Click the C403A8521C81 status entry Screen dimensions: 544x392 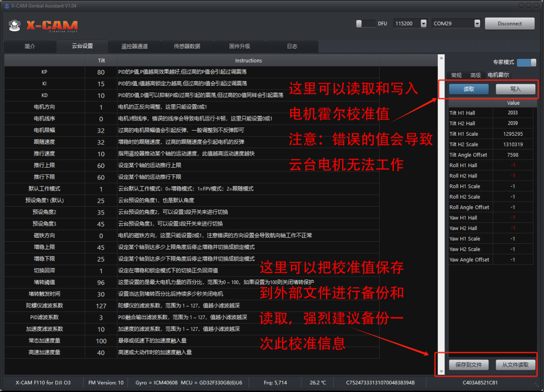click(x=480, y=383)
